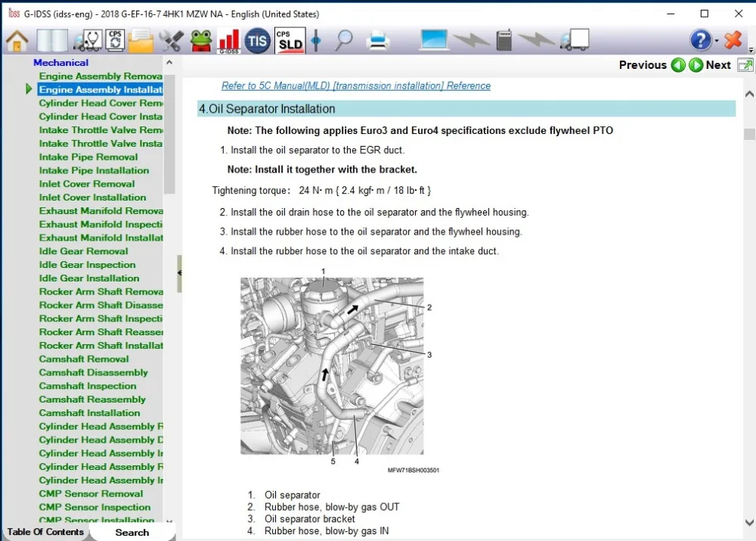Open Intake Throttle Valve Removal topic
The width and height of the screenshot is (756, 541).
click(x=101, y=130)
